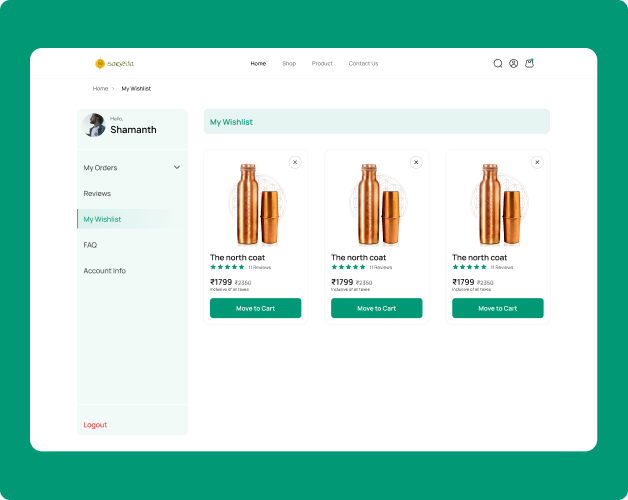The height and width of the screenshot is (500, 628).
Task: Expand the My Orders chevron
Action: pyautogui.click(x=177, y=168)
